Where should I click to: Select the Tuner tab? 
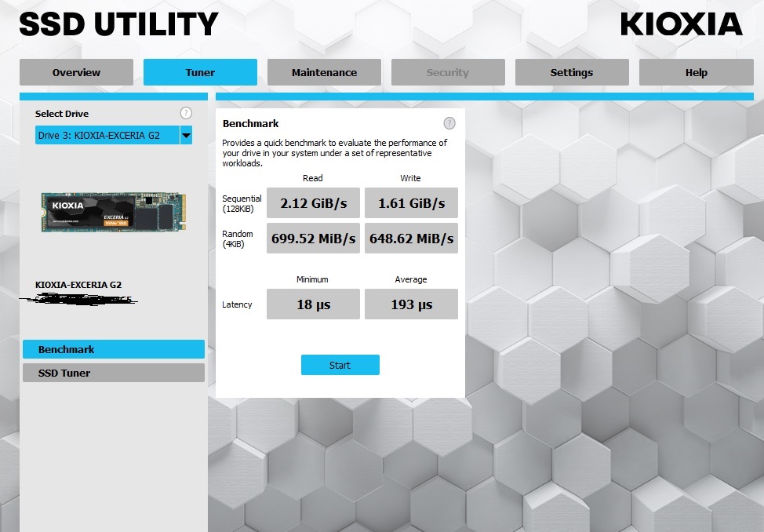pyautogui.click(x=200, y=72)
